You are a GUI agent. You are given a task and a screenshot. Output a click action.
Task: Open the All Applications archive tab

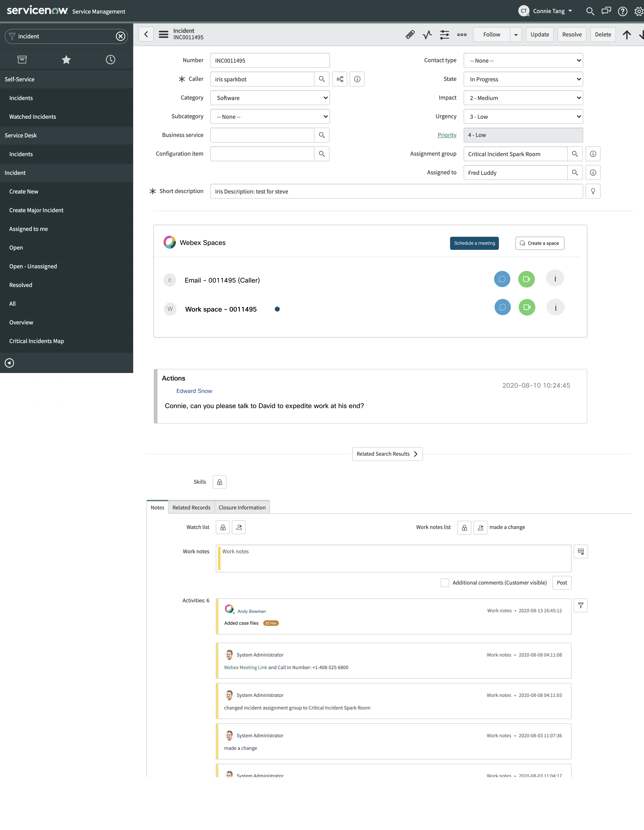pyautogui.click(x=22, y=60)
